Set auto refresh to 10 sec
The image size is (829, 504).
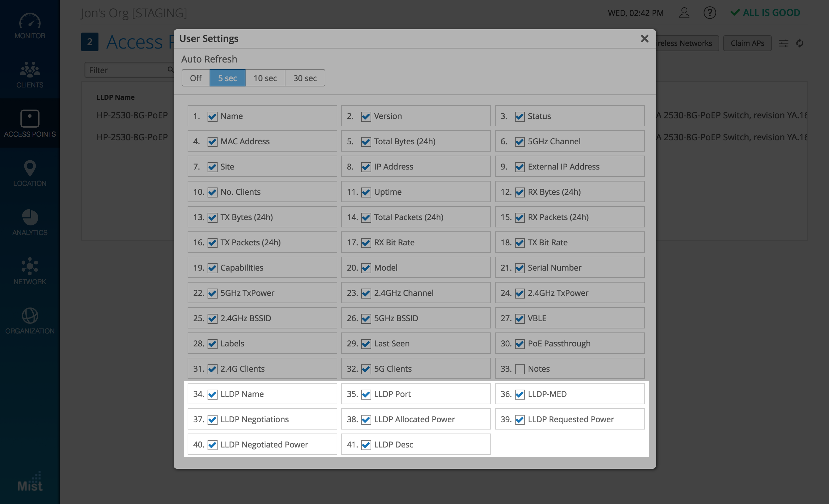coord(265,78)
